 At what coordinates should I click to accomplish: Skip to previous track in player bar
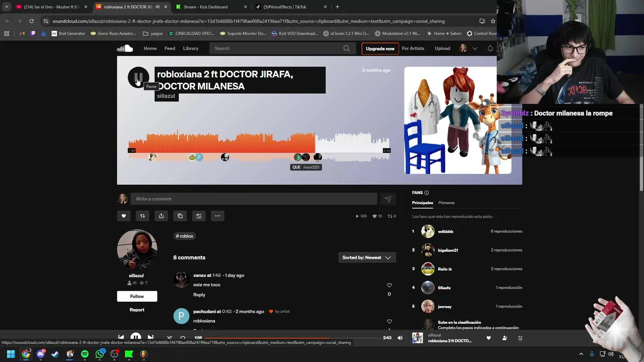121,337
